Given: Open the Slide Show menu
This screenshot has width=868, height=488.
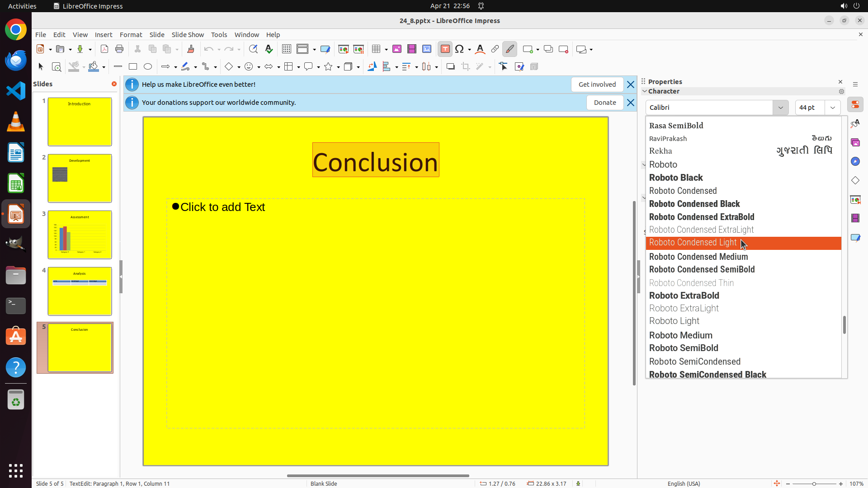Looking at the screenshot, I should [188, 35].
